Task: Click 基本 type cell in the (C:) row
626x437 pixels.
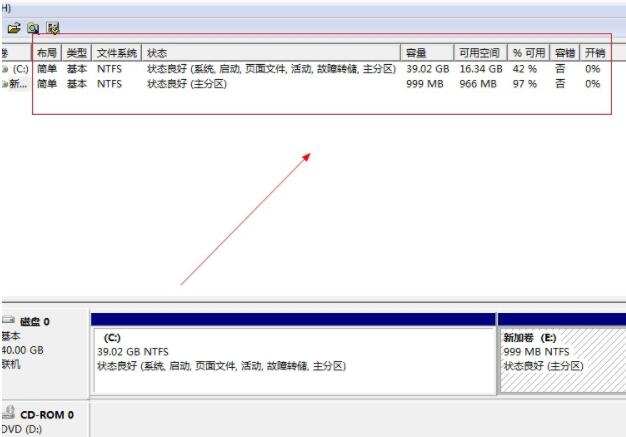Action: (77, 69)
